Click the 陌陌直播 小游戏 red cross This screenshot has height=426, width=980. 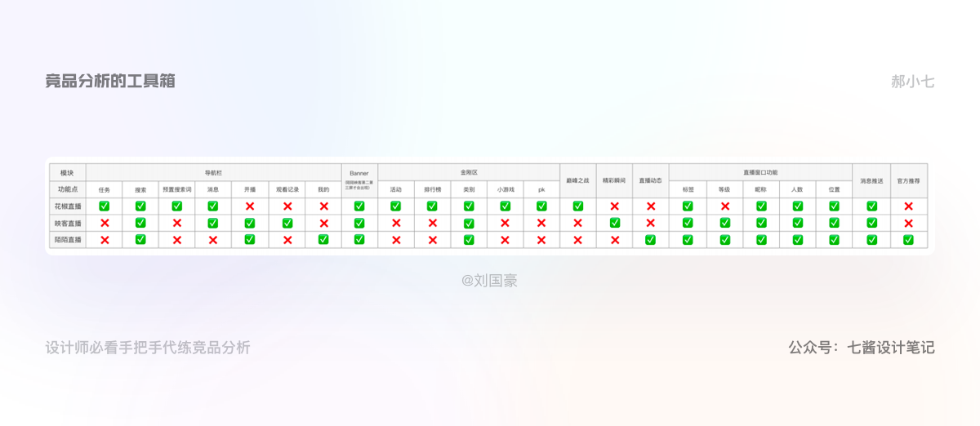pos(506,240)
